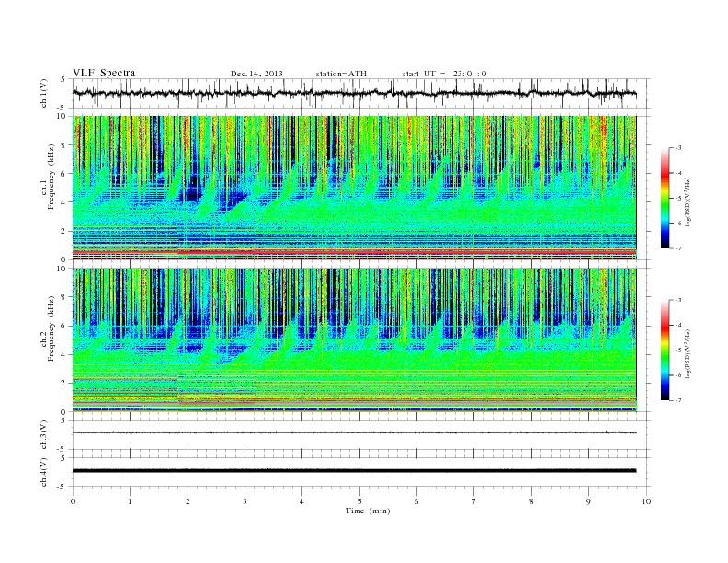This screenshot has height=563, width=728.
Task: Click tick label "8" on the time axis
Action: [x=531, y=501]
